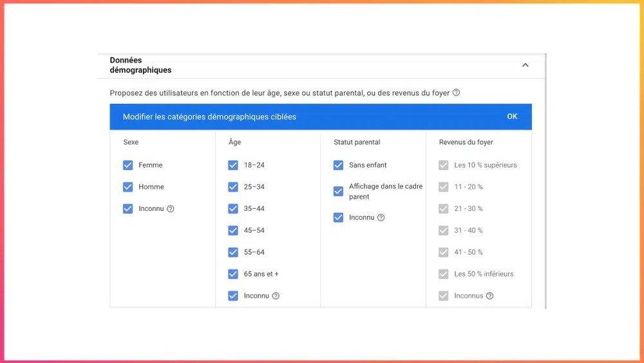Click the Données démographiques section title
644x363 pixels.
[140, 65]
